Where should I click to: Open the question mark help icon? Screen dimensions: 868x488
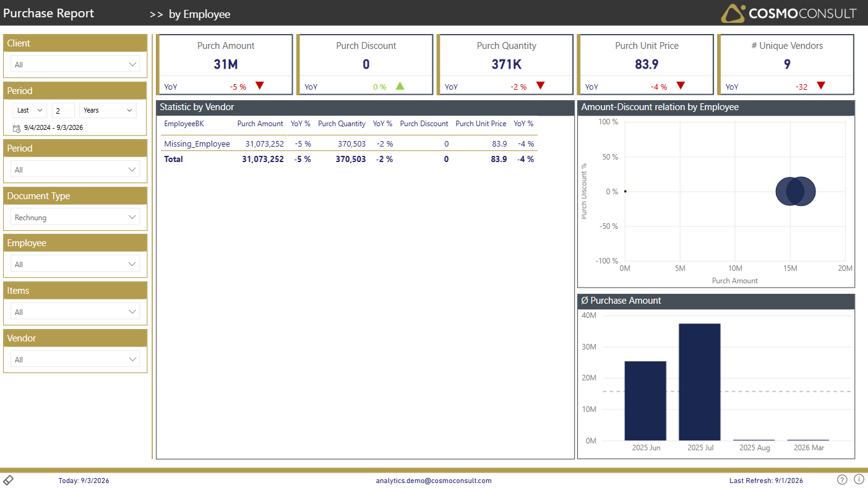point(842,480)
